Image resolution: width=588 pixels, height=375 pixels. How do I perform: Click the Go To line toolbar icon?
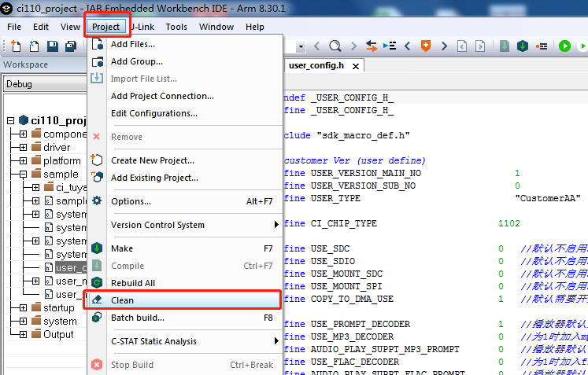pos(390,46)
